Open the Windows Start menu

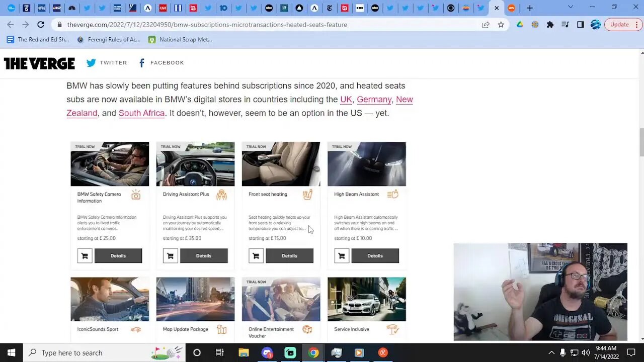(11, 352)
